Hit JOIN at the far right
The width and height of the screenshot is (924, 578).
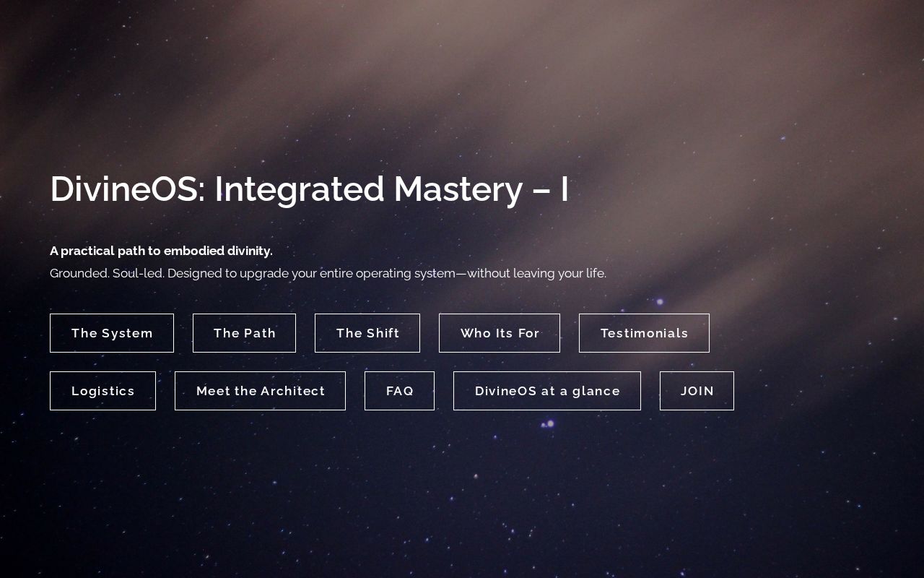click(x=697, y=391)
